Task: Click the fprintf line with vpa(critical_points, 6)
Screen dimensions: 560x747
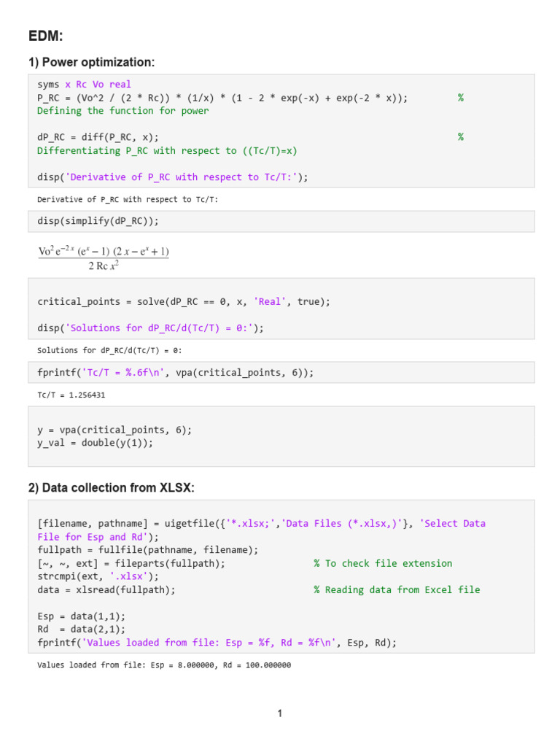Action: coord(175,373)
